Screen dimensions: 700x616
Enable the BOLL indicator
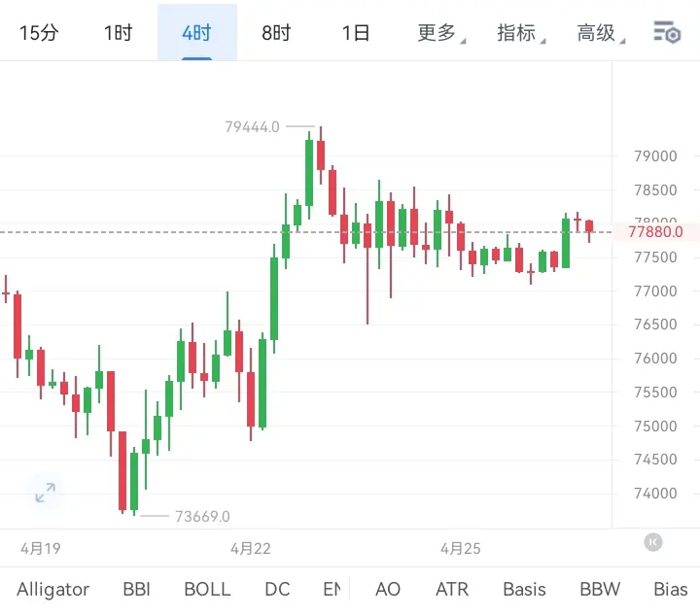[207, 589]
